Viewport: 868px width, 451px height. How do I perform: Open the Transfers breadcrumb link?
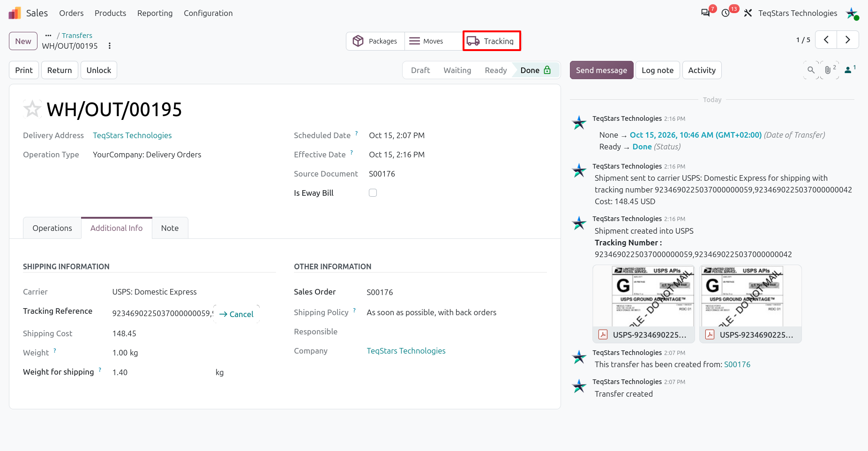click(x=77, y=36)
